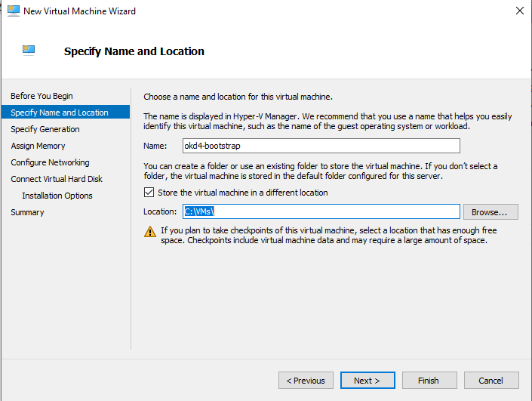The image size is (532, 401).
Task: Click into the Name field containing okd4-bootstrap
Action: tap(321, 146)
